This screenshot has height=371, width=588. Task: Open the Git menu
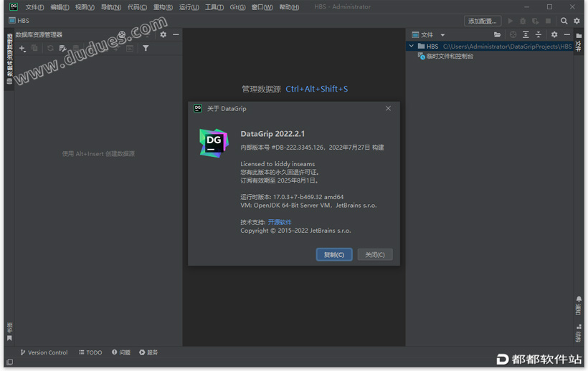[238, 7]
